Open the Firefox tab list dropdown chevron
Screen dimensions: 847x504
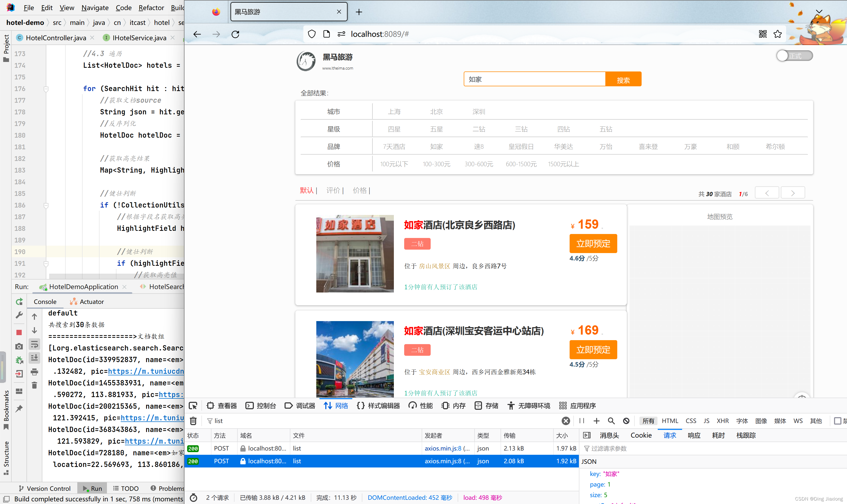[819, 12]
